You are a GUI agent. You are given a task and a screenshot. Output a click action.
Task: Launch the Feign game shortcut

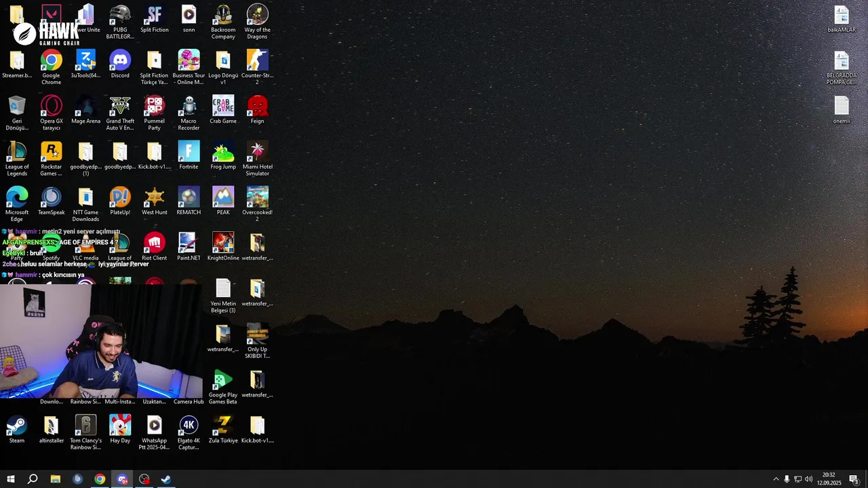tap(258, 110)
